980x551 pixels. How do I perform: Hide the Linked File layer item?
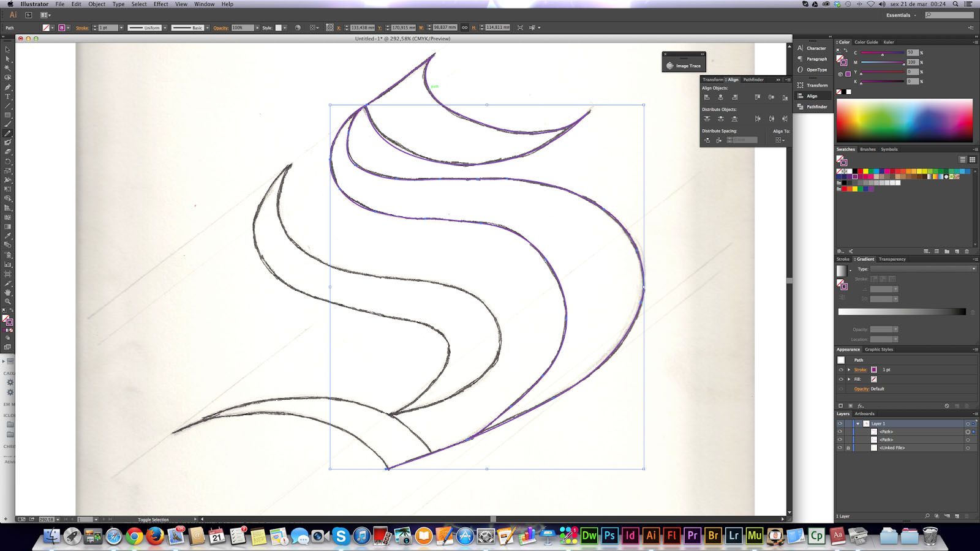tap(840, 448)
